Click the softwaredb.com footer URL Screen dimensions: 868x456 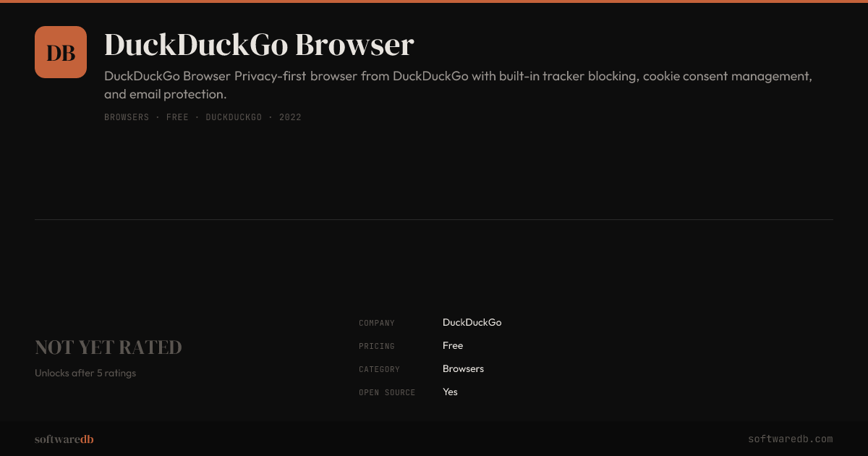tap(791, 439)
